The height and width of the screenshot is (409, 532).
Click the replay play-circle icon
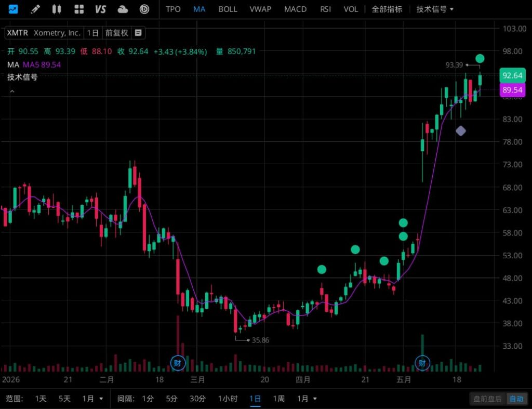click(x=144, y=9)
